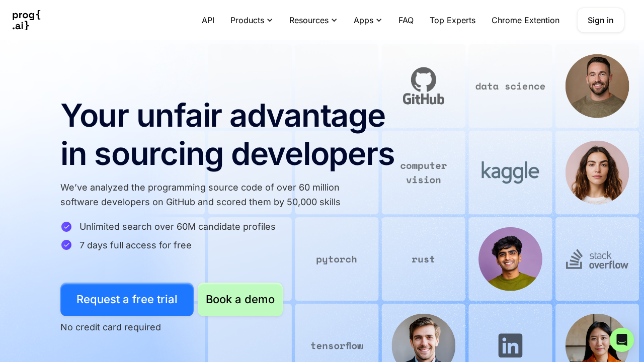Open the Top Experts link
This screenshot has height=362, width=644.
point(452,20)
